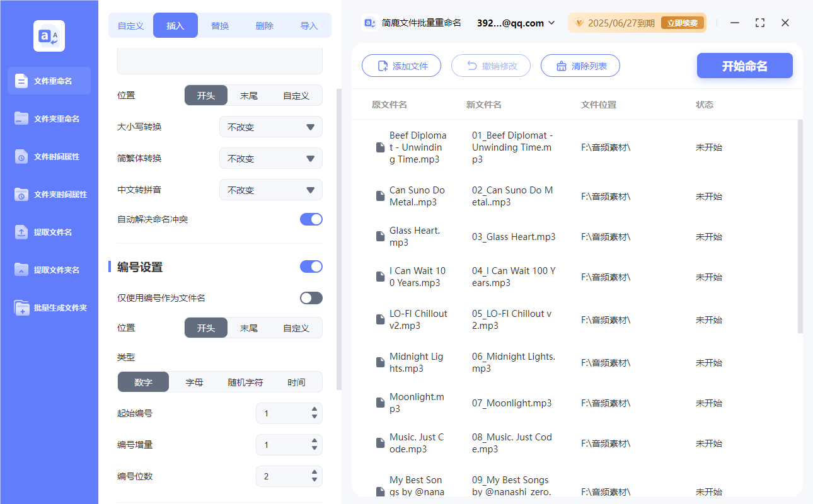Open 文件时间属性 sidebar icon
The image size is (813, 504).
click(22, 157)
